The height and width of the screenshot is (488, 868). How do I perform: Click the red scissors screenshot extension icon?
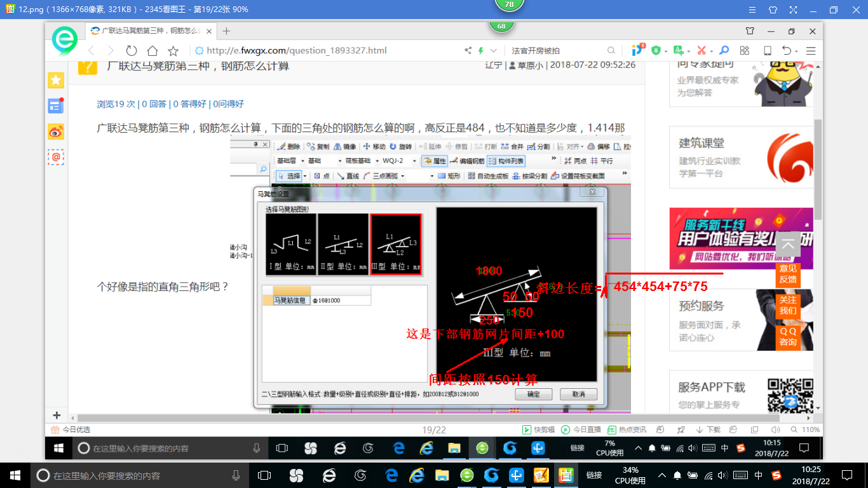coord(702,51)
